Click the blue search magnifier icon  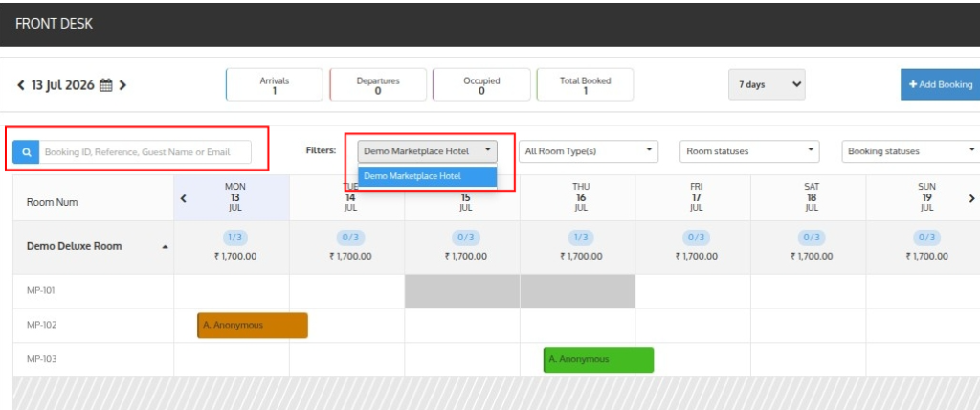click(x=26, y=152)
